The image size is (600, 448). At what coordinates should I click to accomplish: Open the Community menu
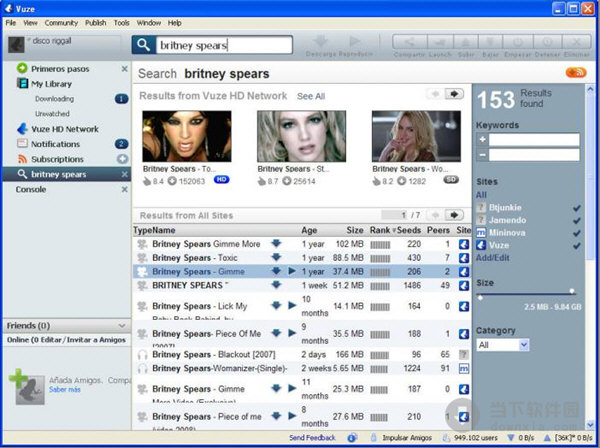(x=61, y=23)
